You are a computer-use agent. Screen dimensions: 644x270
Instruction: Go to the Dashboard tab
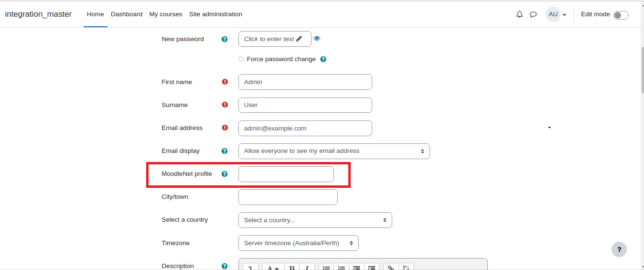[x=127, y=14]
